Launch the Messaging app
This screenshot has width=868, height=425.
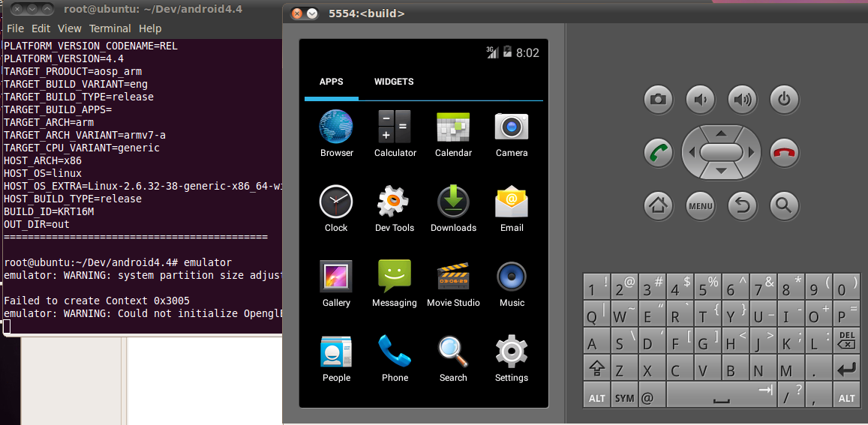coord(395,283)
